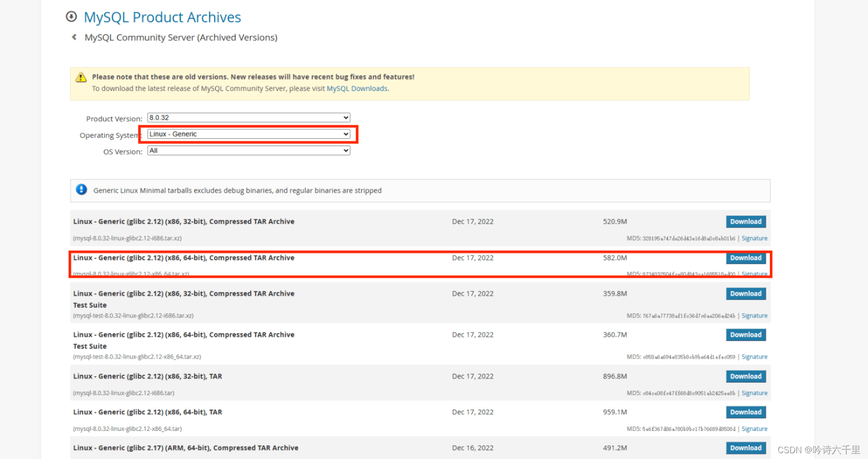Viewport: 868px width, 459px height.
Task: Download the 64-bit TAR file 959.1M
Action: 746,412
